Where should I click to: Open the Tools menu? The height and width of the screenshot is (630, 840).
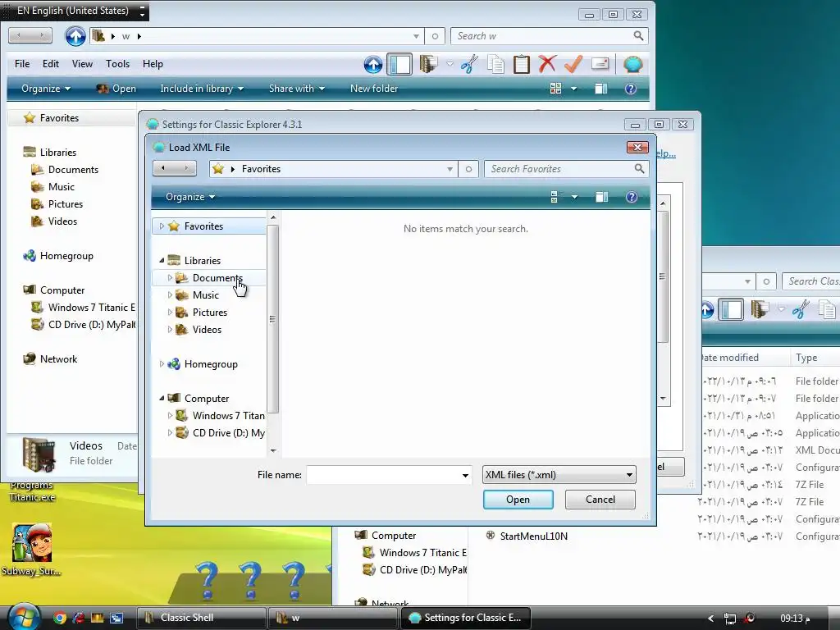[117, 64]
